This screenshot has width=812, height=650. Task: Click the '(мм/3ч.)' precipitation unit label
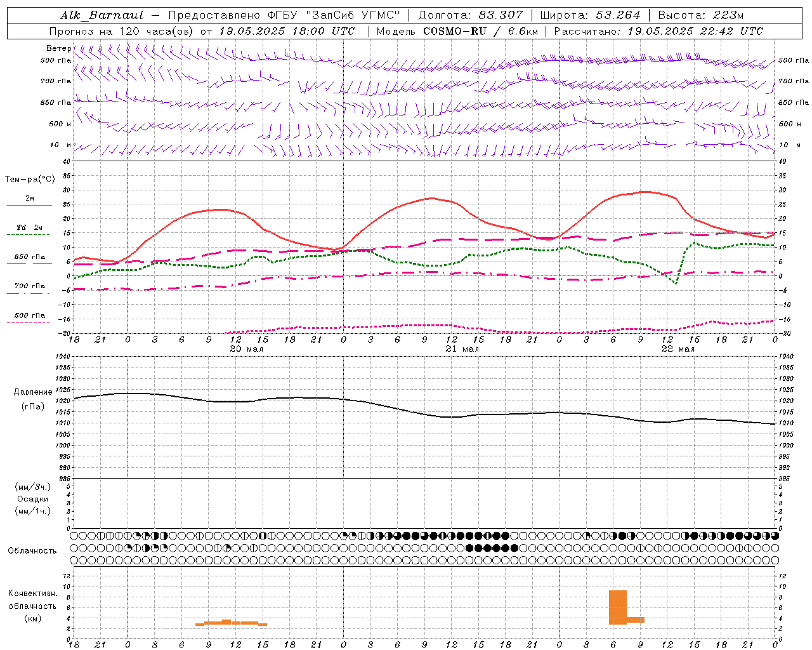(x=33, y=487)
